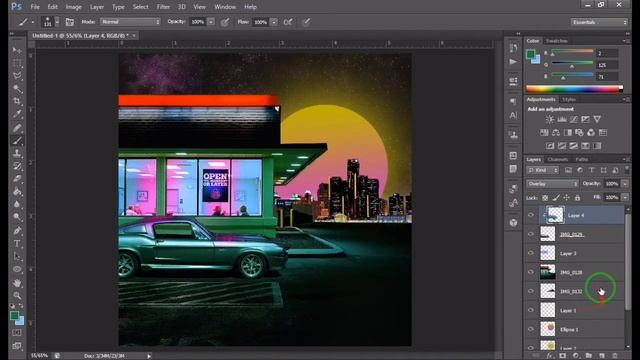Screen dimensions: 640x360
Task: Select the Lasso tool
Action: [17, 76]
